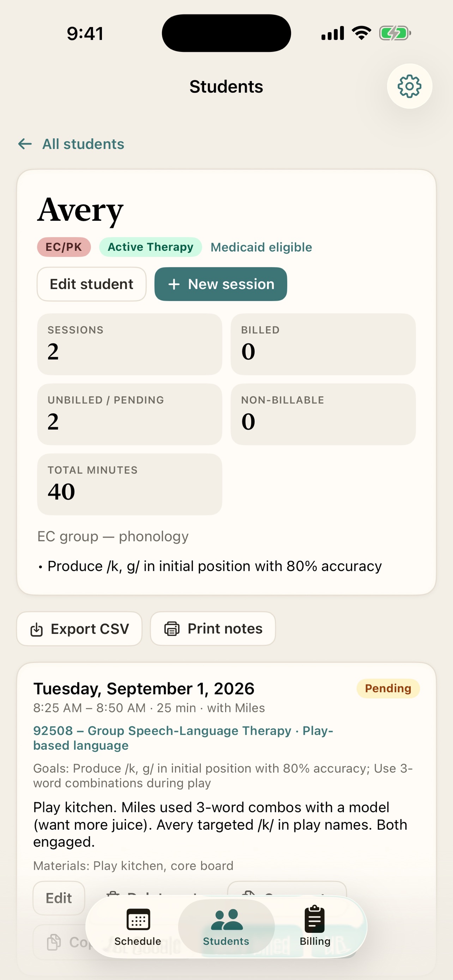The height and width of the screenshot is (980, 453).
Task: Open the Sessions count card
Action: [129, 344]
